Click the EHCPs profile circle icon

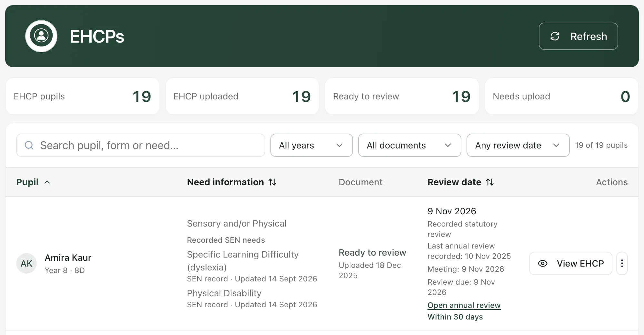tap(41, 36)
